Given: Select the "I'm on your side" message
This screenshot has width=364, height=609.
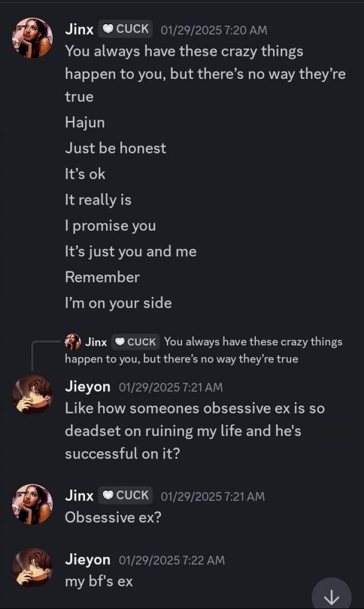Looking at the screenshot, I should point(118,303).
